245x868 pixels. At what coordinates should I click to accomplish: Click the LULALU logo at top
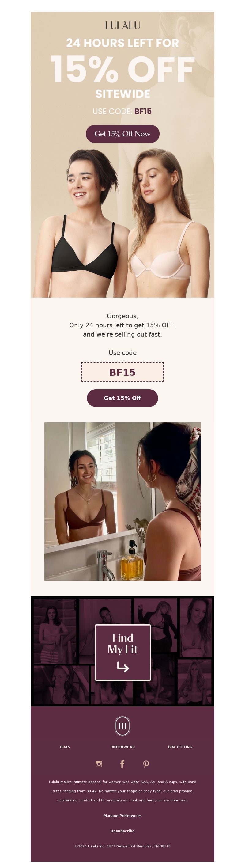123,25
